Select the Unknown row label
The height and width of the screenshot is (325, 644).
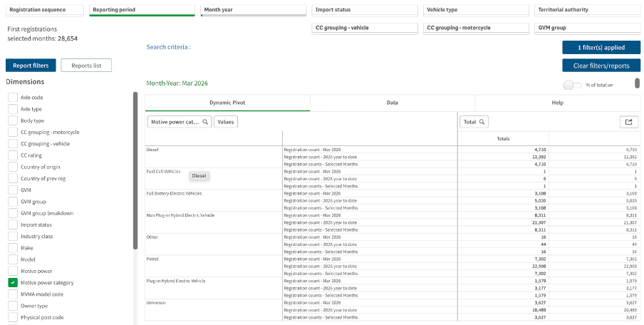(x=156, y=302)
